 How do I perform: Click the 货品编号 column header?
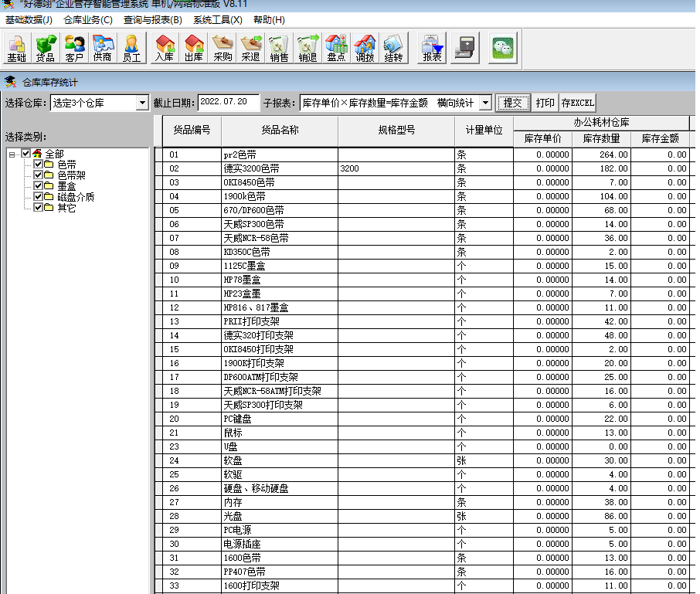point(192,131)
